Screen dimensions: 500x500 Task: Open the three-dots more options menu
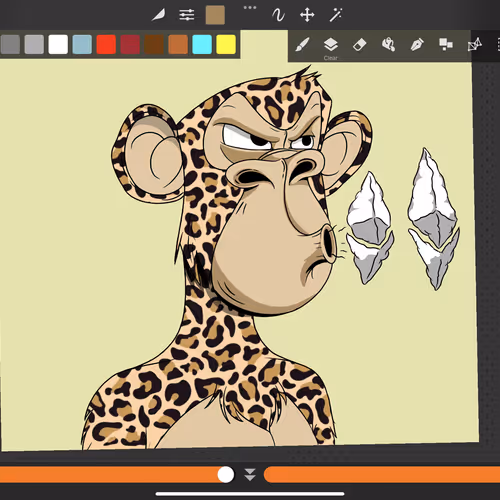(x=250, y=7)
